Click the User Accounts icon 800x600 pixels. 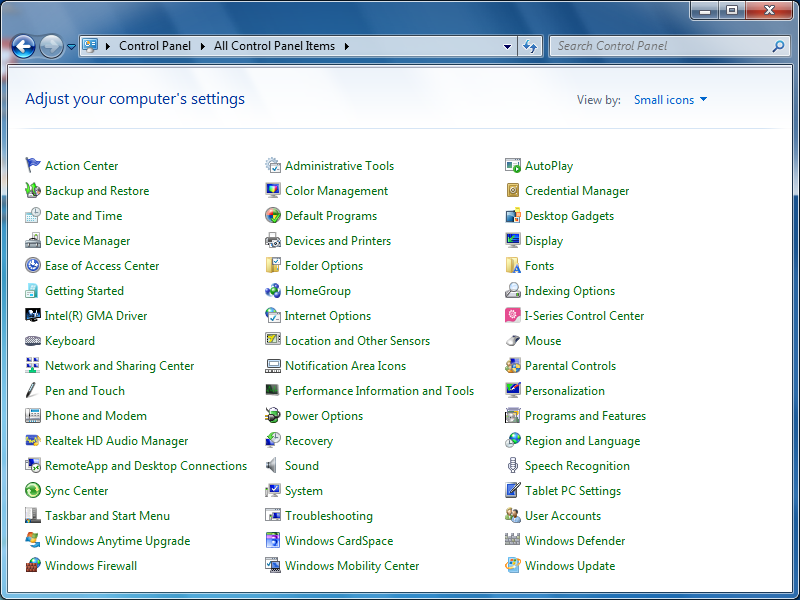click(x=513, y=515)
